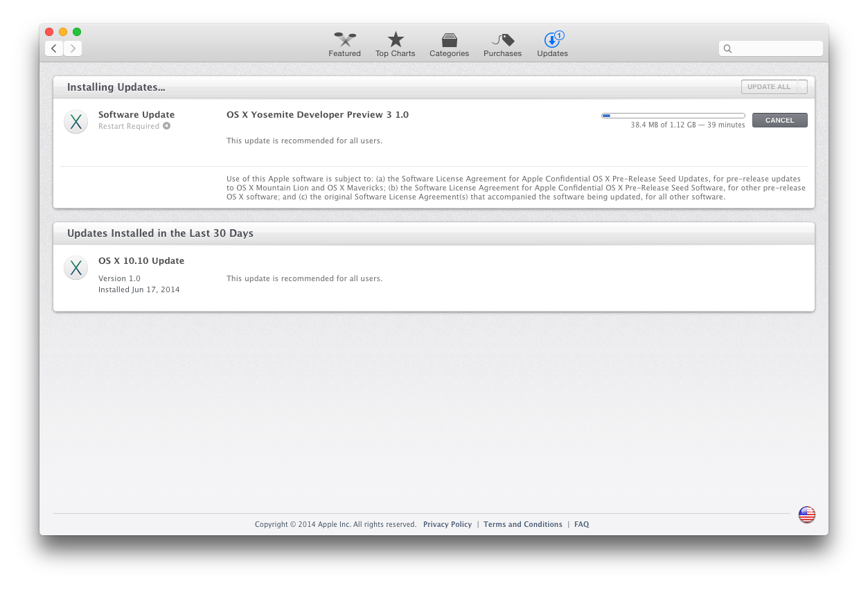The width and height of the screenshot is (868, 590).
Task: Click the App Store search field
Action: 771,48
